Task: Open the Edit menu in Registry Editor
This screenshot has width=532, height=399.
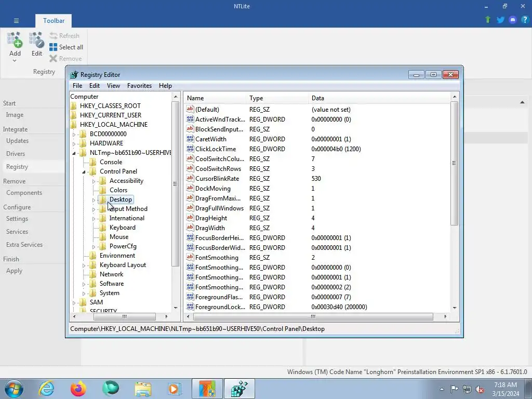Action: click(x=95, y=86)
